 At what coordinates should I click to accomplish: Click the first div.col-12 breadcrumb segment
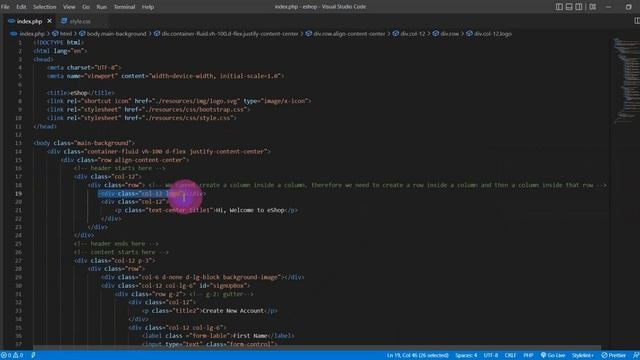tap(413, 34)
